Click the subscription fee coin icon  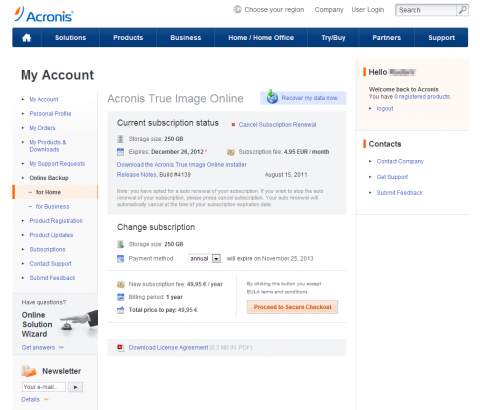pos(231,152)
